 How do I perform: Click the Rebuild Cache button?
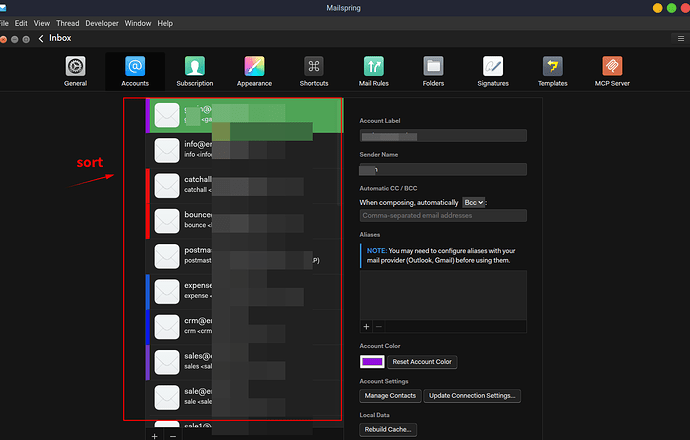tap(388, 429)
